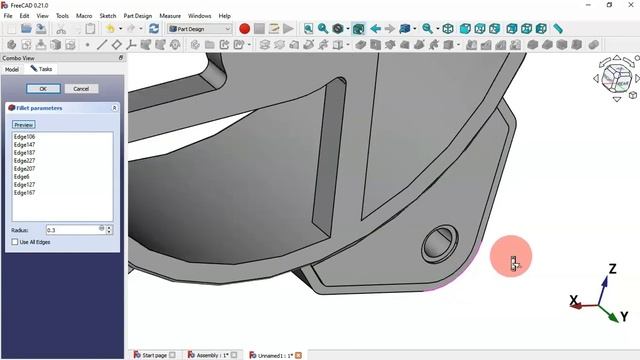Screen dimensions: 640x360
Task: Click the Chamfer tool icon
Action: click(x=547, y=44)
